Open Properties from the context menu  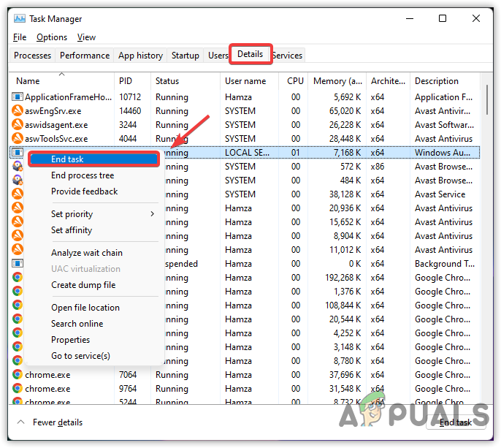93,340
